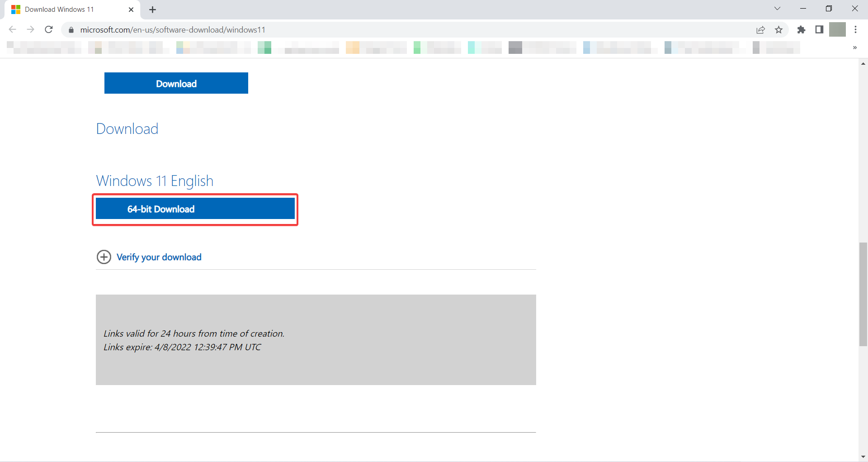Click the share icon in the address bar

(761, 29)
